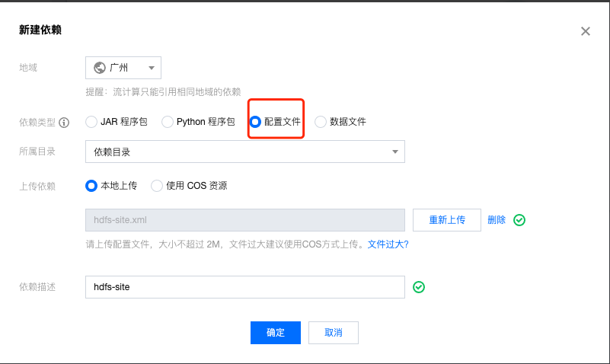
Task: Click the 依赖描述 input containing hdfs-site
Action: tap(245, 287)
